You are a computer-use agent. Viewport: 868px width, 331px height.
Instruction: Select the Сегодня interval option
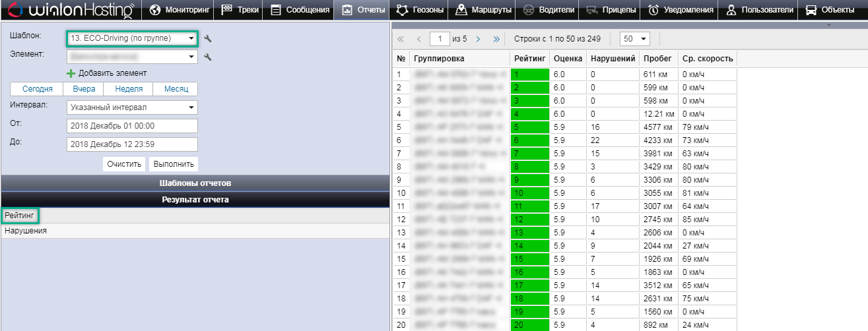(x=37, y=89)
